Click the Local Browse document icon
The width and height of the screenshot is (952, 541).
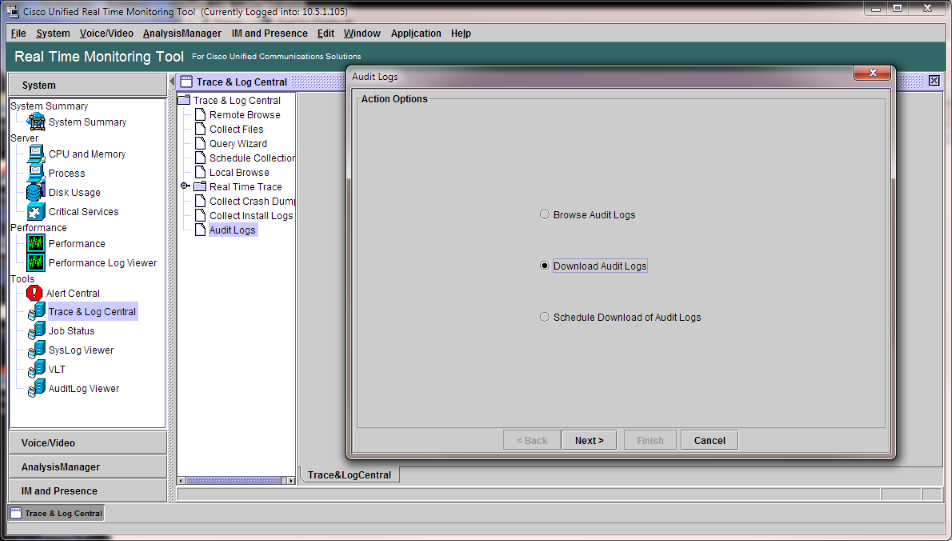click(x=200, y=172)
